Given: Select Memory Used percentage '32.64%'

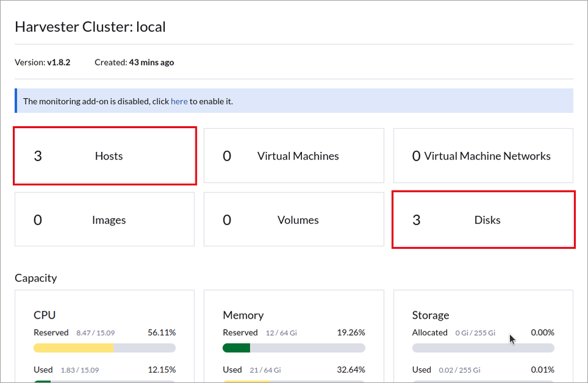Looking at the screenshot, I should 351,370.
